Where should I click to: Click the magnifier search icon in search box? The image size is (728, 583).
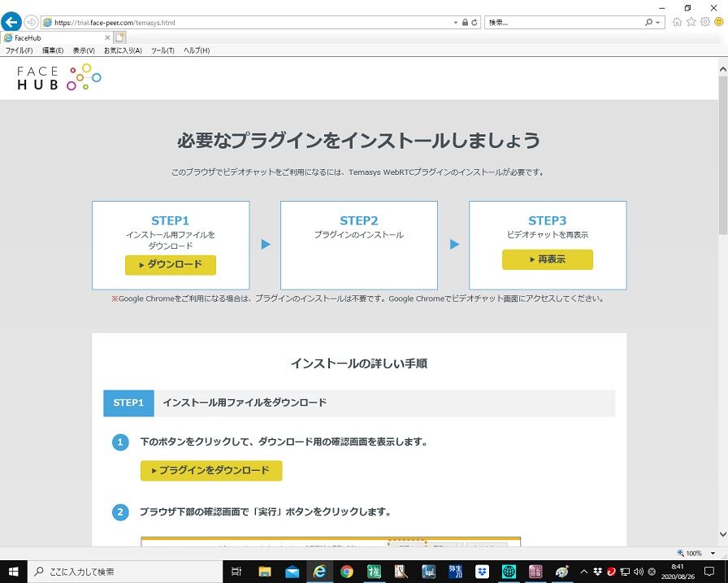[648, 22]
